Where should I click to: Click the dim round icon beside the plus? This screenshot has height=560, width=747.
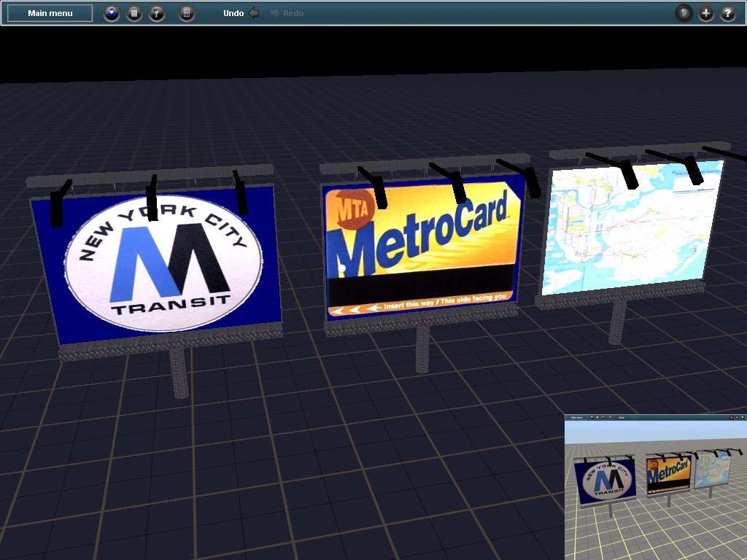pos(684,13)
